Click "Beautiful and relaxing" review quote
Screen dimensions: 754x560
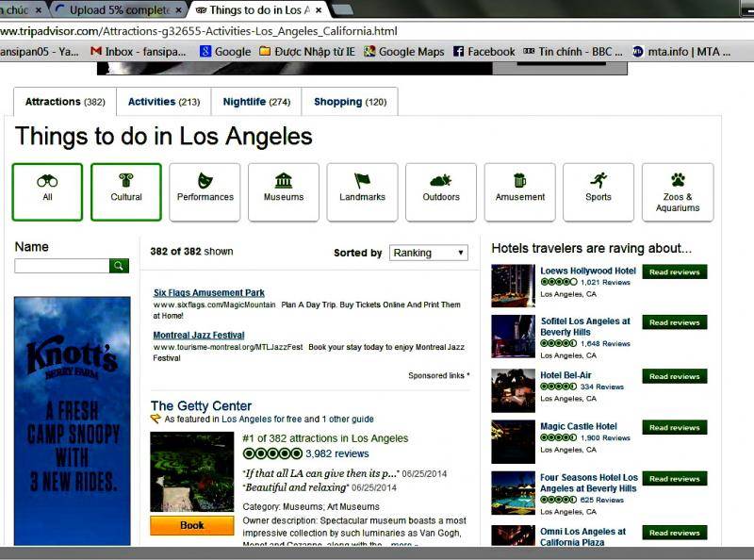tap(296, 487)
